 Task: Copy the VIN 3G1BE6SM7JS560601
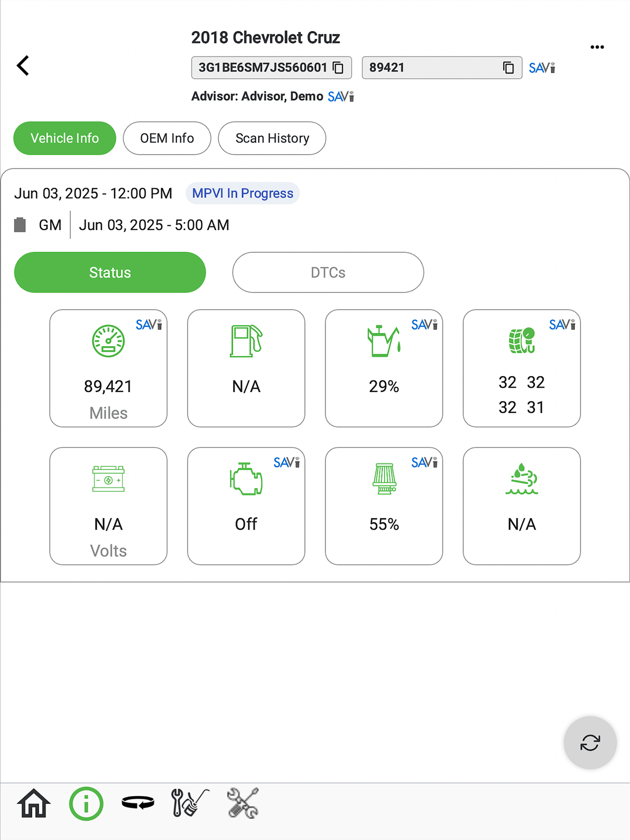338,67
